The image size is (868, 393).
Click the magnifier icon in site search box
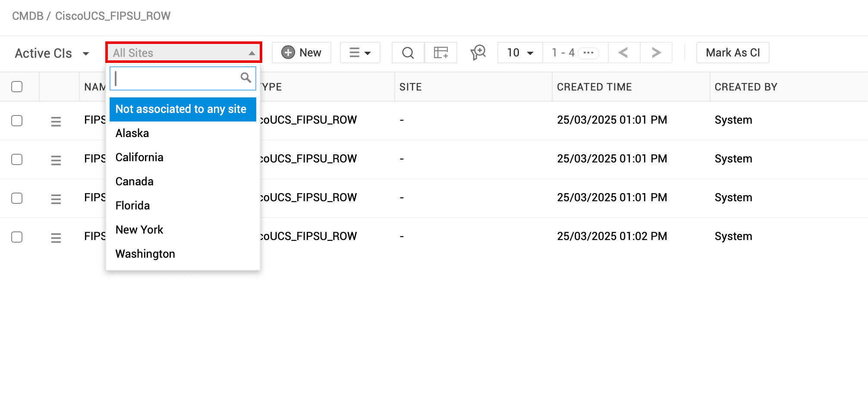coord(246,78)
